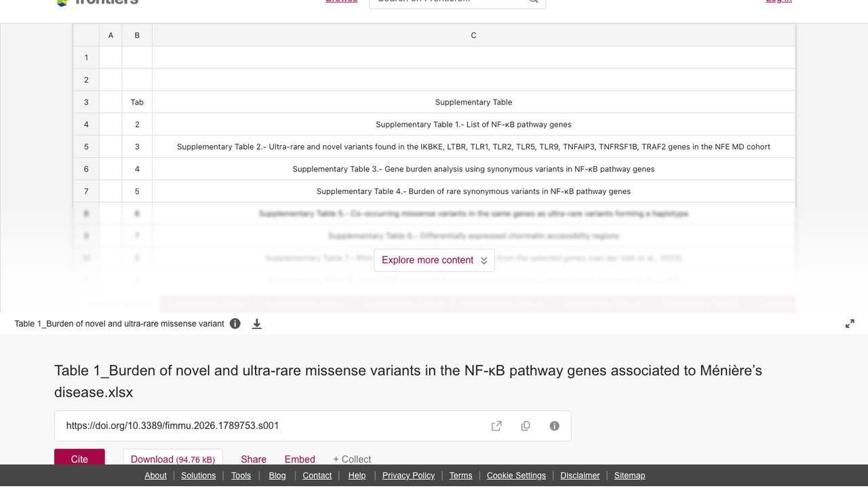Open the Solutions footer link
868x488 pixels.
click(199, 475)
